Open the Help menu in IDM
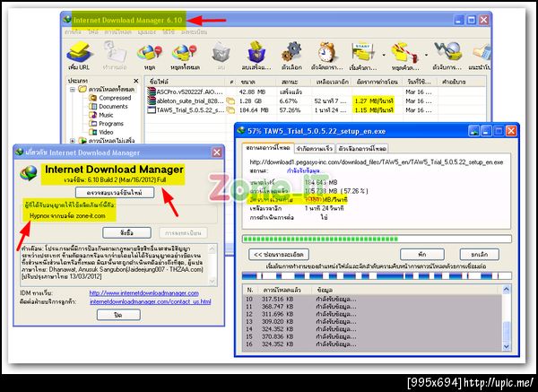This screenshot has height=392, width=538. click(169, 32)
